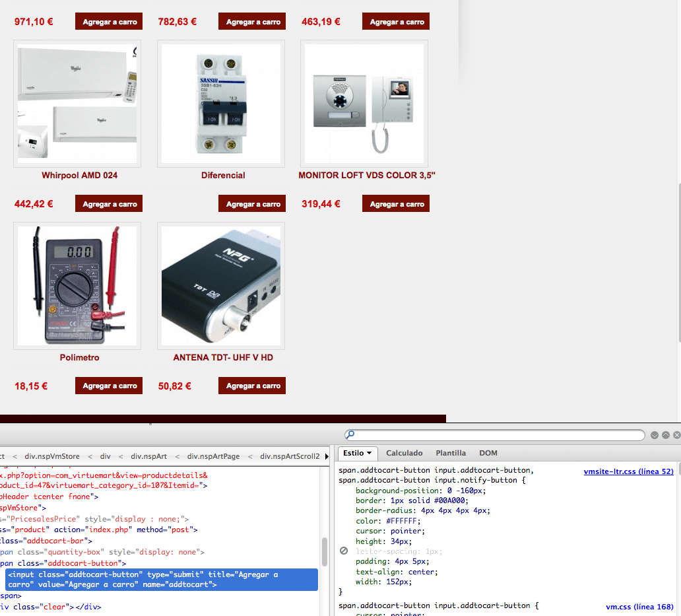Screen dimensions: 681x616
Task: Open the Estilo dropdown menu
Action: pos(358,453)
